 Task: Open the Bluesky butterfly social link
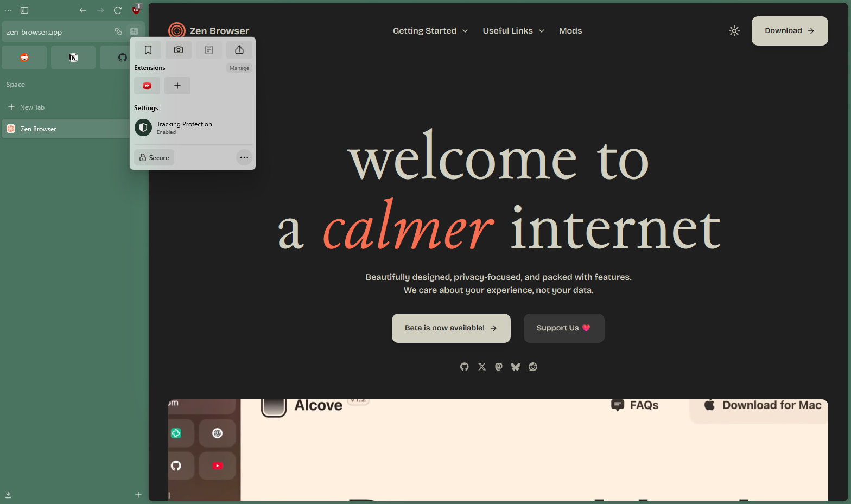click(516, 367)
